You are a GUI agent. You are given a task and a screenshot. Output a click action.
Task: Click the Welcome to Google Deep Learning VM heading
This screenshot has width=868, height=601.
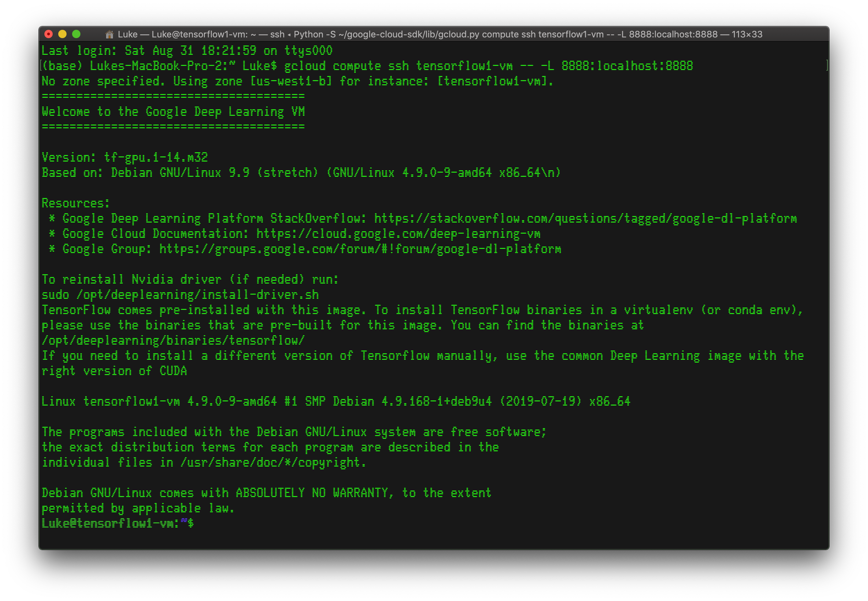[173, 112]
